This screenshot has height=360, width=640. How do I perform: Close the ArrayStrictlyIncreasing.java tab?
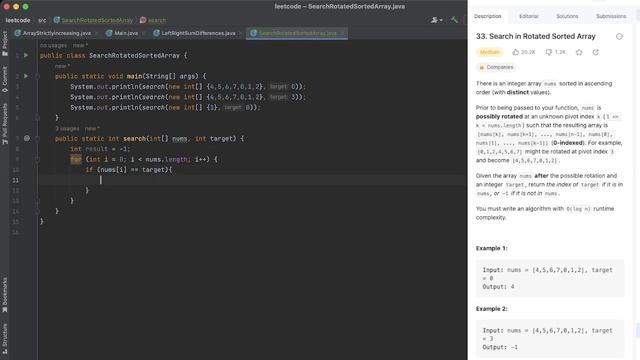(x=96, y=33)
